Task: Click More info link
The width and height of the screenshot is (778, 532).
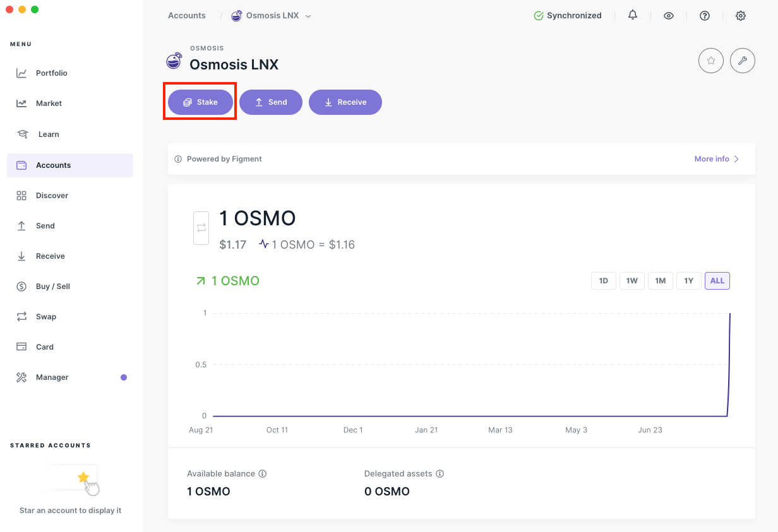Action: pyautogui.click(x=712, y=159)
